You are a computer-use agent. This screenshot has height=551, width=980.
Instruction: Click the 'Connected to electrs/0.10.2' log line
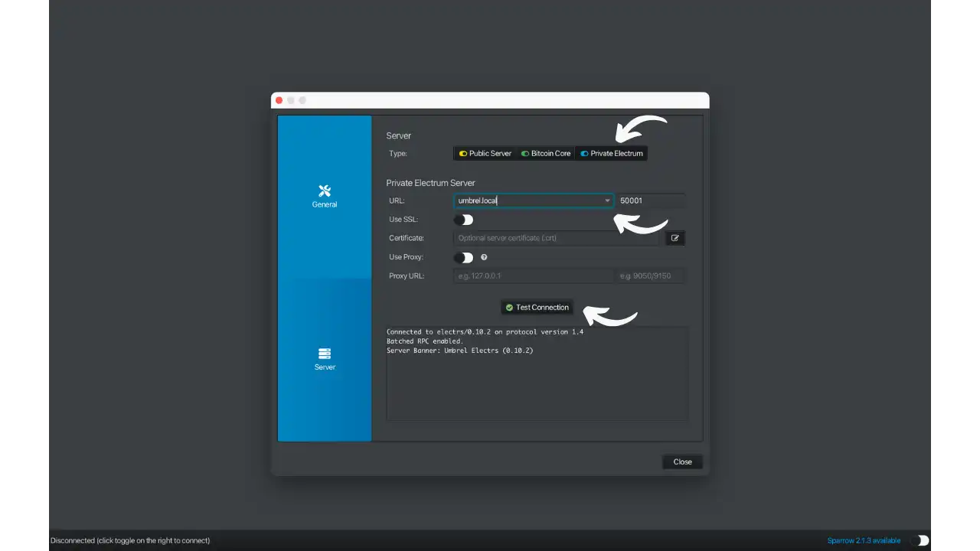pos(485,332)
